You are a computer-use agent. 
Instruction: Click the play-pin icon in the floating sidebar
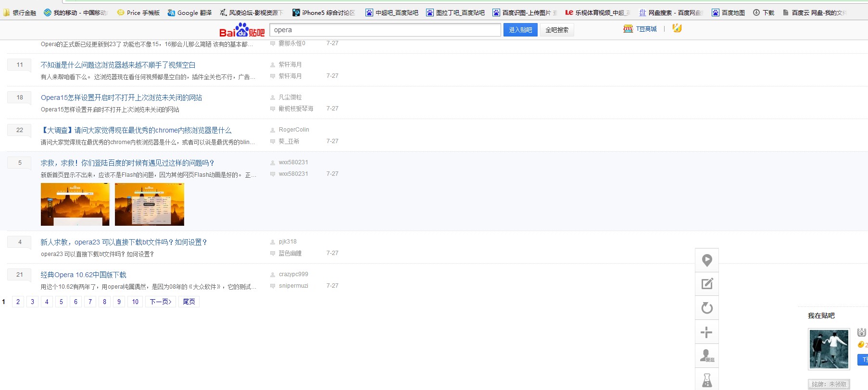click(x=707, y=260)
